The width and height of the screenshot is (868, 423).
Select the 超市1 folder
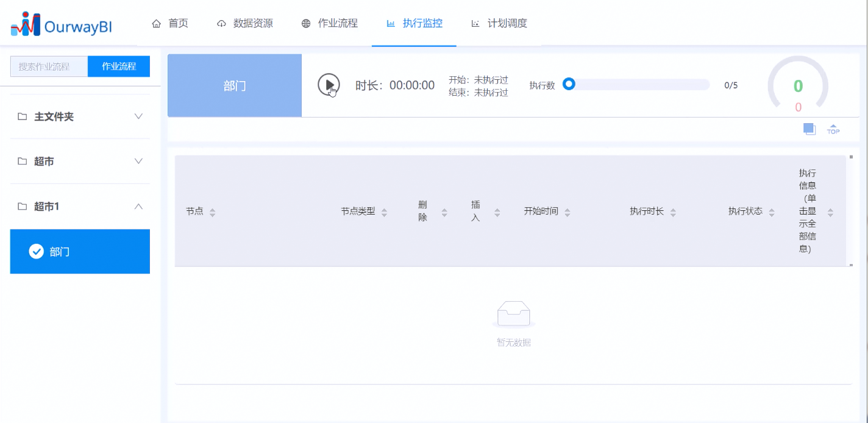click(80, 207)
